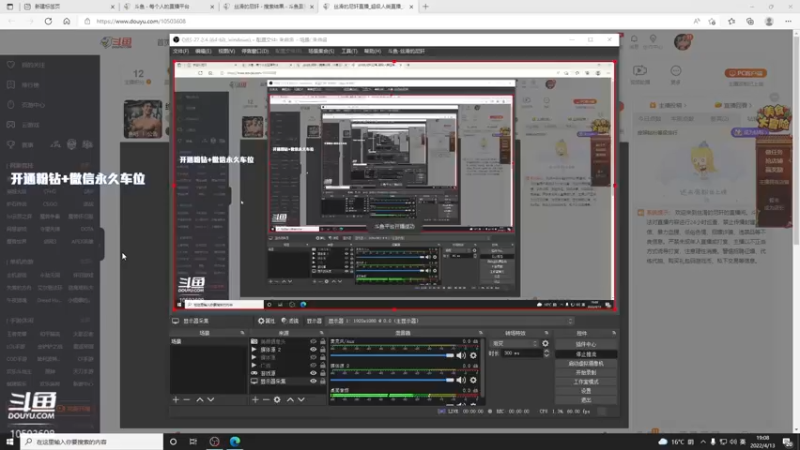
Task: Toggle visibility of the camera capture source
Action: pyautogui.click(x=313, y=341)
